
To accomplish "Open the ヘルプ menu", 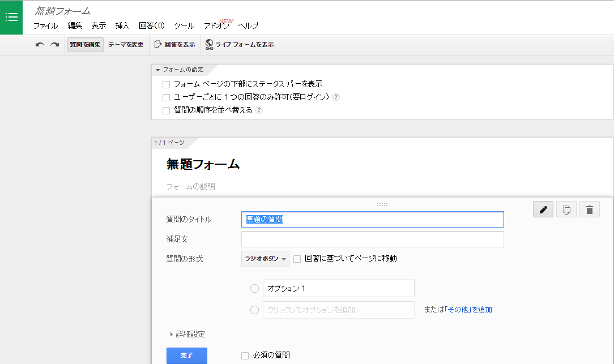I will pos(248,26).
